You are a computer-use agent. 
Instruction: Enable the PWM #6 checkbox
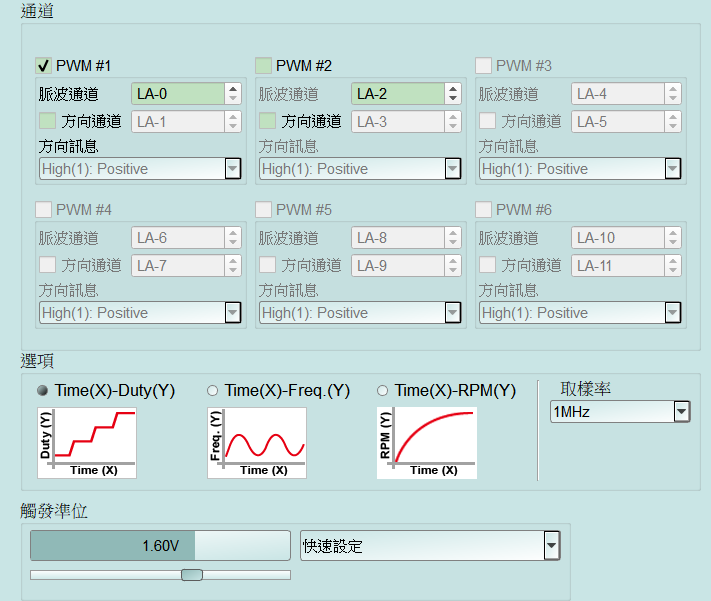point(483,210)
